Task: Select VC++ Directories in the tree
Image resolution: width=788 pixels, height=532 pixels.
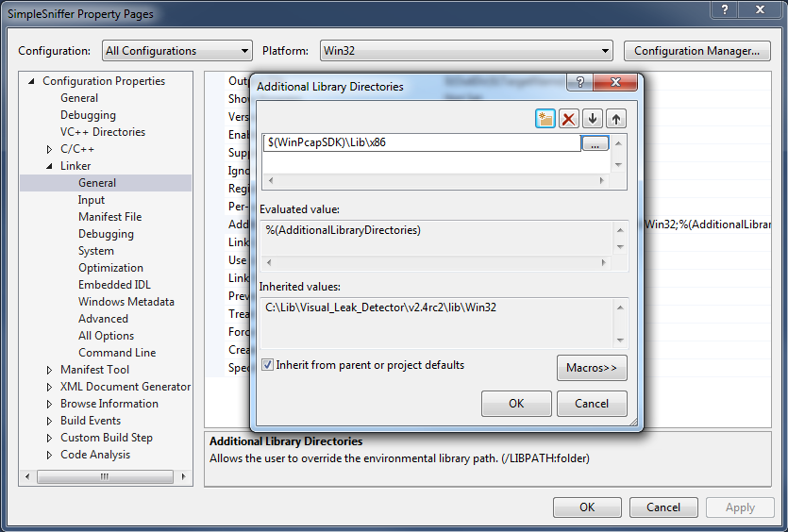Action: (x=103, y=132)
